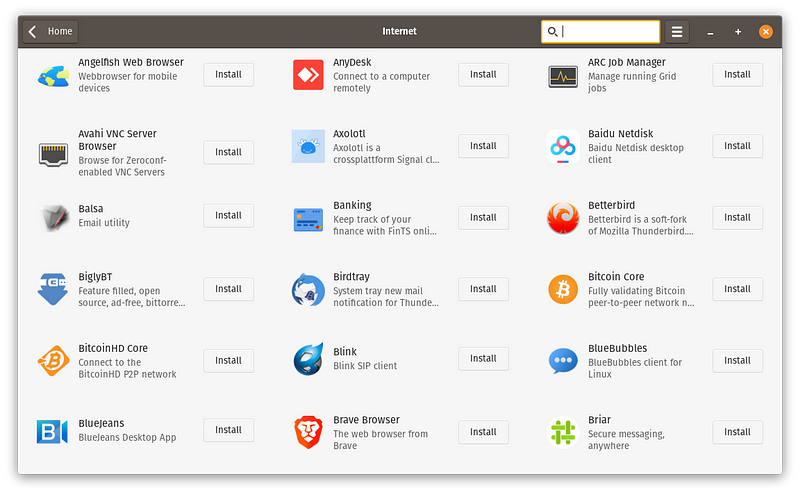Click 'BlueJeans Desktop App' description

click(127, 437)
